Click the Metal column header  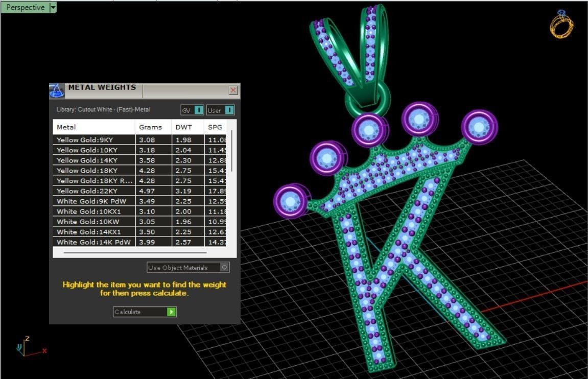94,127
